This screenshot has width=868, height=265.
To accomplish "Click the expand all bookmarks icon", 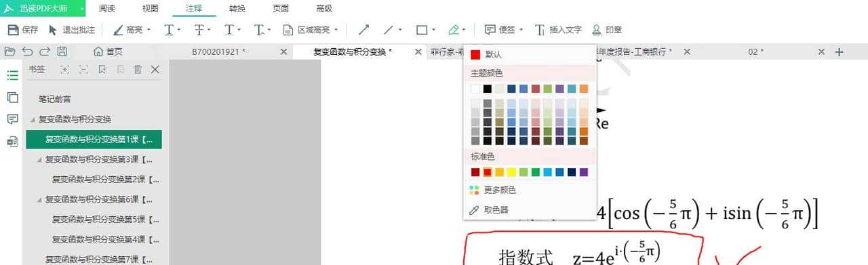I will pyautogui.click(x=64, y=69).
